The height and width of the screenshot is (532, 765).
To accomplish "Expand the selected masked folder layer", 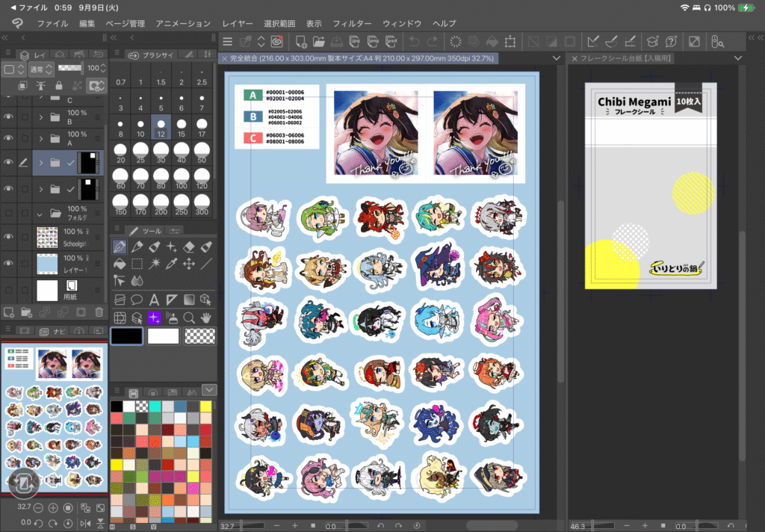I will click(41, 163).
